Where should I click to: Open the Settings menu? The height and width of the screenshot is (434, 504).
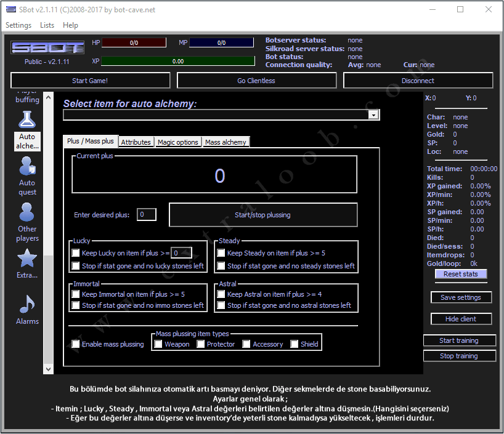(18, 25)
